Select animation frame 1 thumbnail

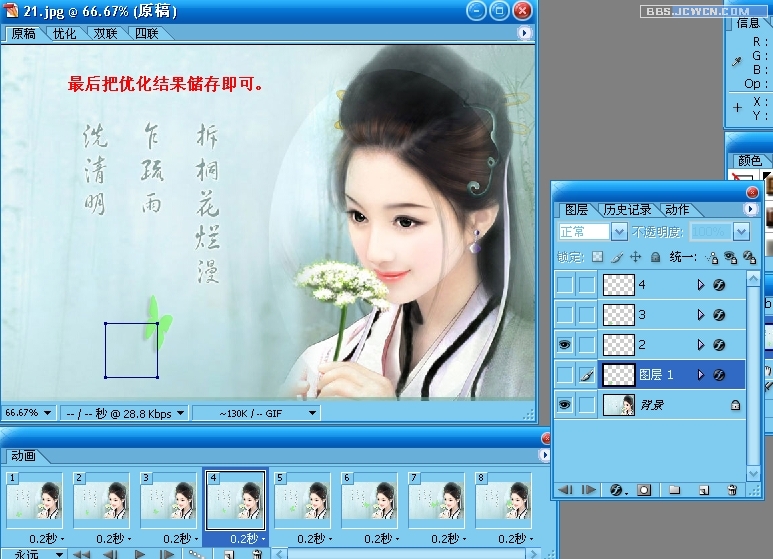[x=35, y=500]
